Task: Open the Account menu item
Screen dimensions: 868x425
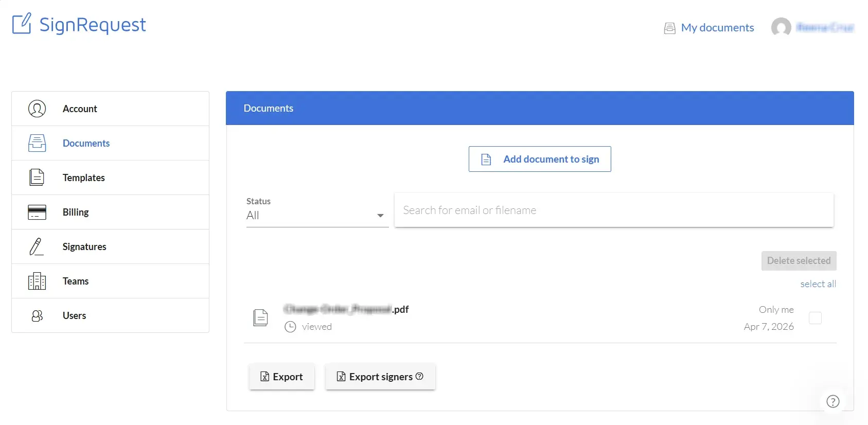Action: tap(110, 109)
